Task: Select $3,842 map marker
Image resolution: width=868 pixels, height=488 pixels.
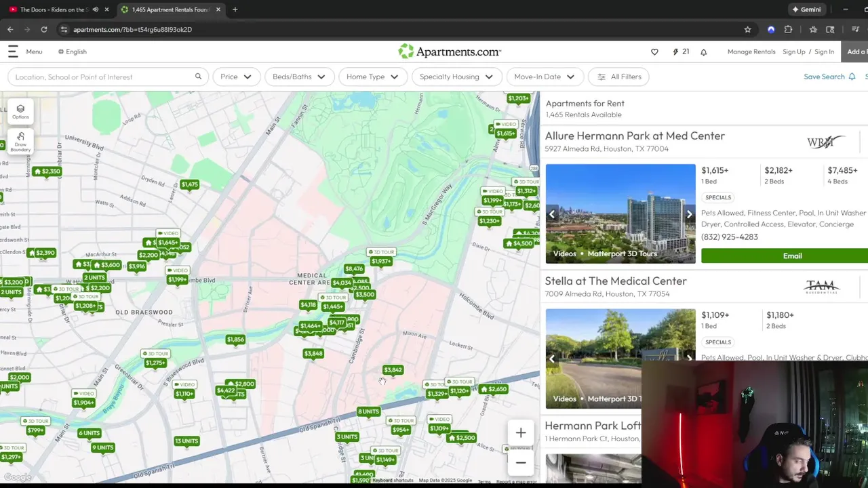Action: 393,370
